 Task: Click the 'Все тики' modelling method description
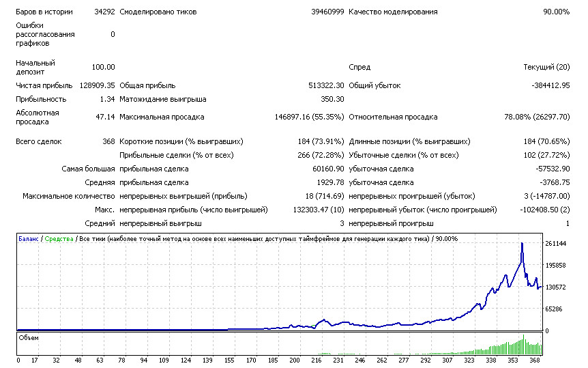coord(254,239)
